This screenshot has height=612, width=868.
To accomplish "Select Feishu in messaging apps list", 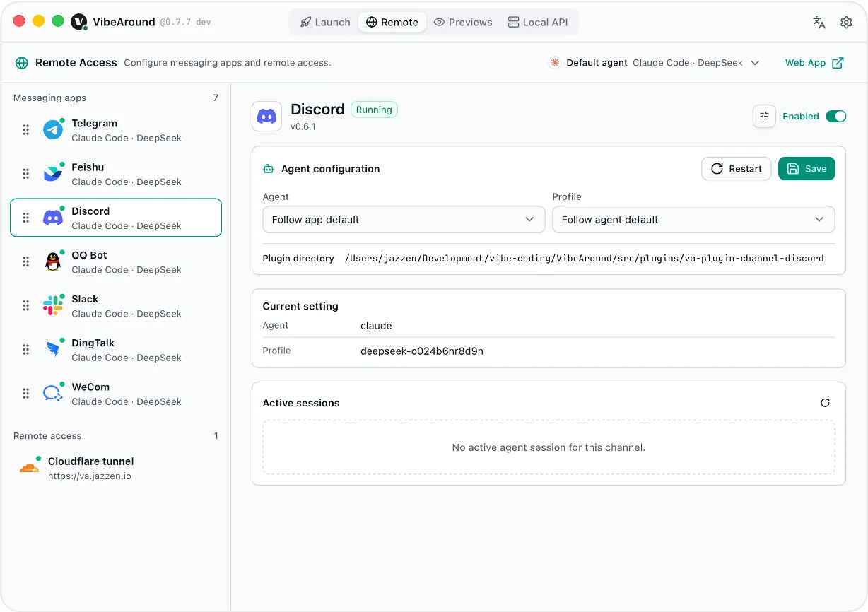I will 116,174.
